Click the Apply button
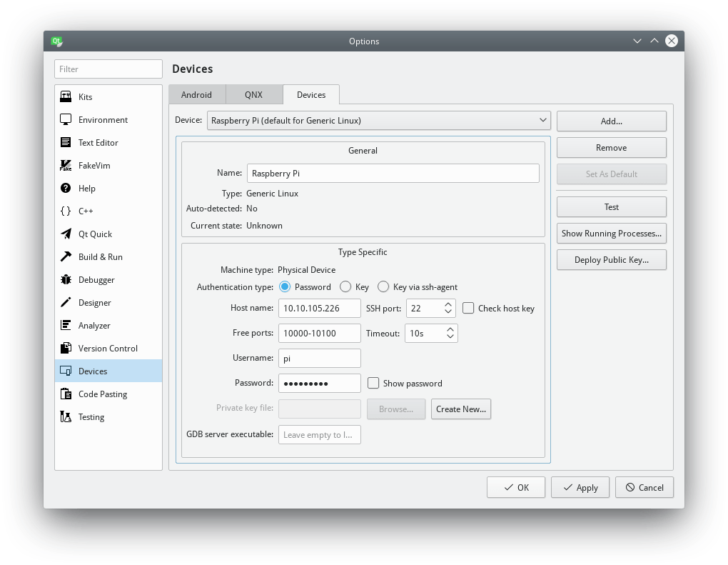 click(x=580, y=487)
